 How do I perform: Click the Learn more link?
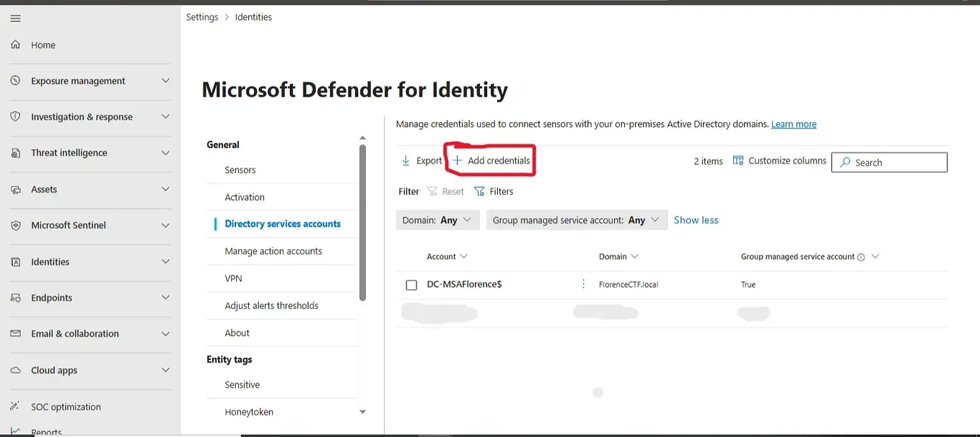pos(794,124)
